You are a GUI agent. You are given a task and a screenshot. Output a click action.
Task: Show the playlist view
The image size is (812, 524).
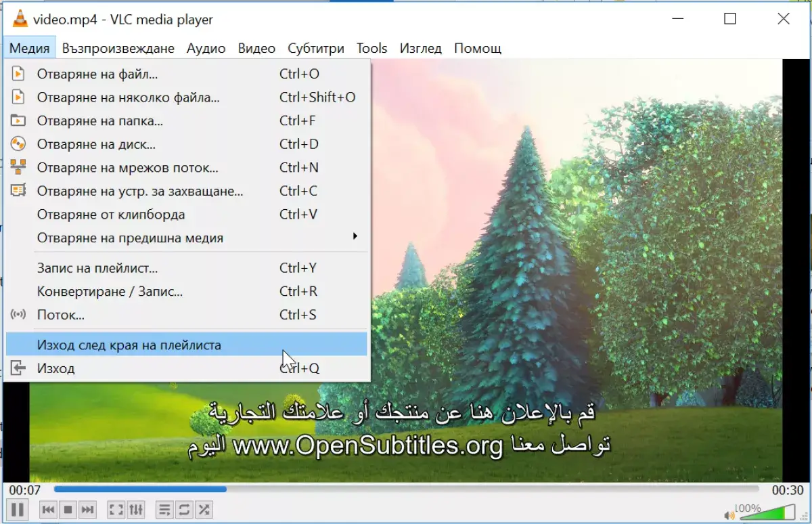164,509
